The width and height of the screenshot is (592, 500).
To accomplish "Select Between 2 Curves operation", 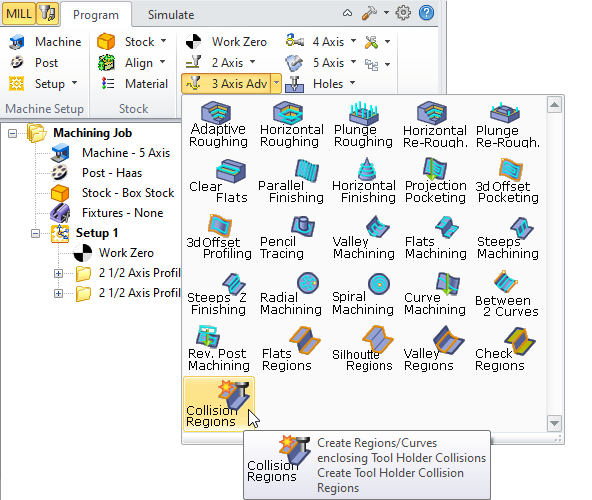I will [508, 293].
